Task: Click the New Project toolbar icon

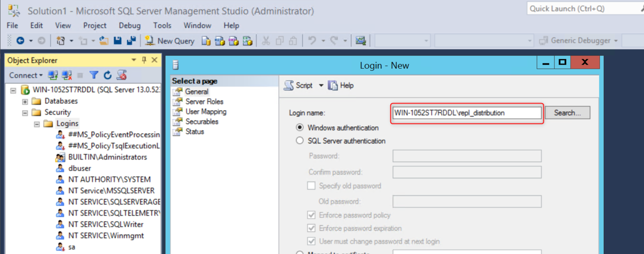Action: point(61,40)
